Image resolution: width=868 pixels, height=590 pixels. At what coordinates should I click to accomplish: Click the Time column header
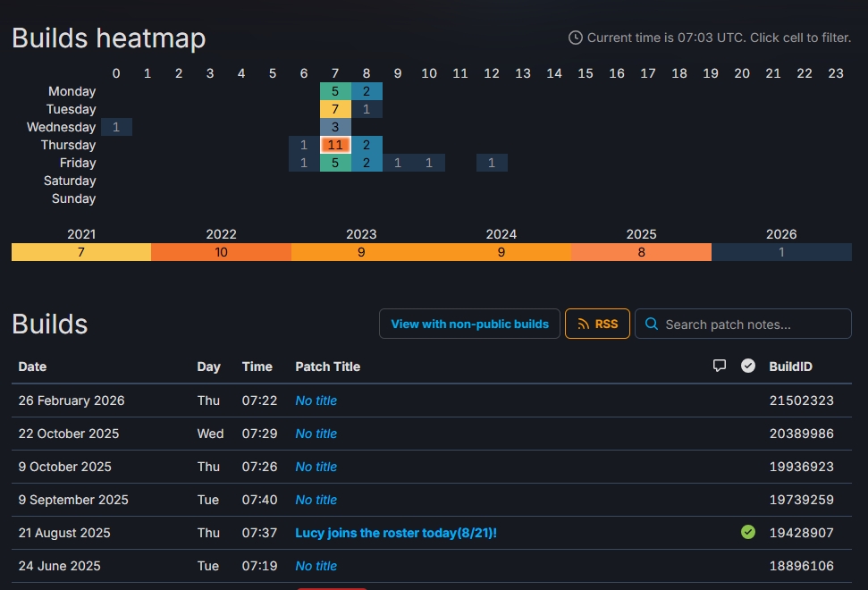tap(257, 367)
